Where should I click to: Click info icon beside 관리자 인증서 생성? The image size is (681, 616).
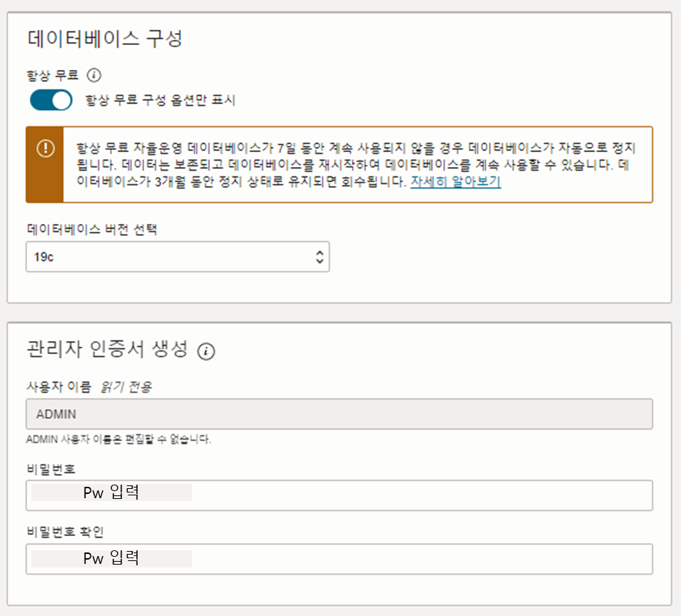tap(206, 351)
